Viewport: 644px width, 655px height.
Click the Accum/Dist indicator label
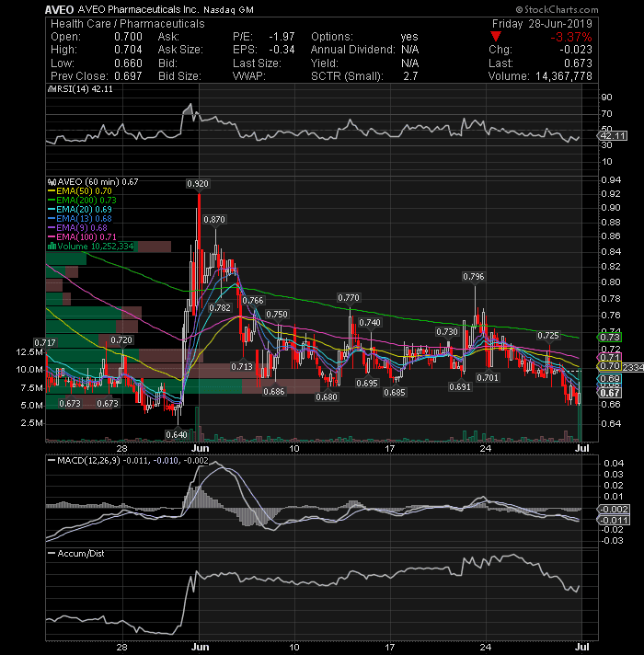point(76,554)
